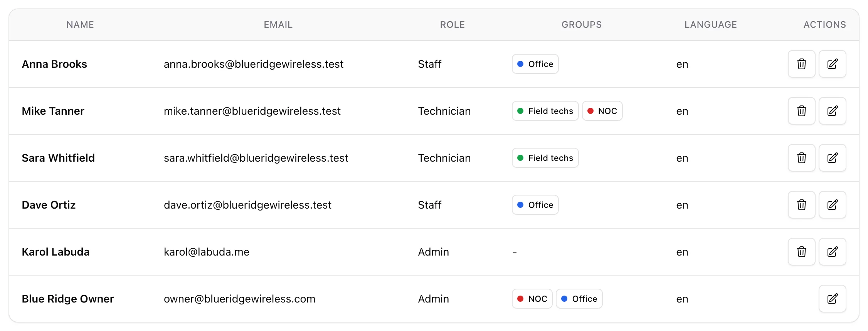Click the Office group tag for Anna Brooks
868x331 pixels.
point(535,64)
